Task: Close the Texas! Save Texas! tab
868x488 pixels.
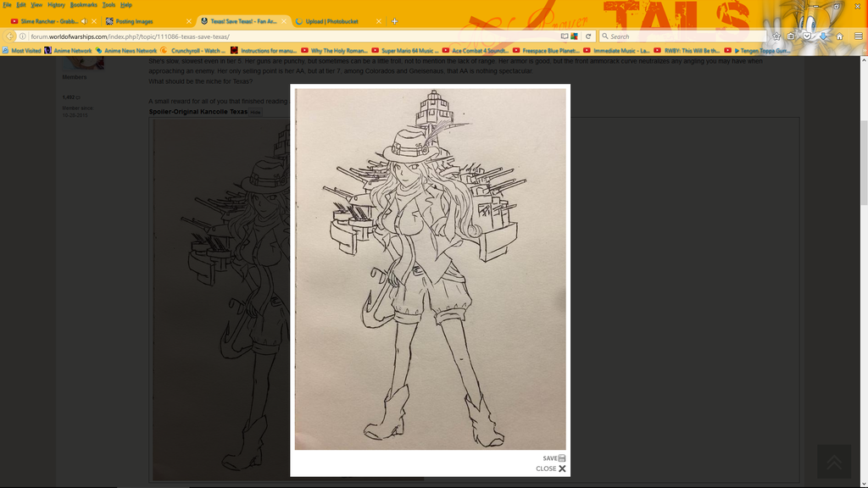Action: coord(284,21)
